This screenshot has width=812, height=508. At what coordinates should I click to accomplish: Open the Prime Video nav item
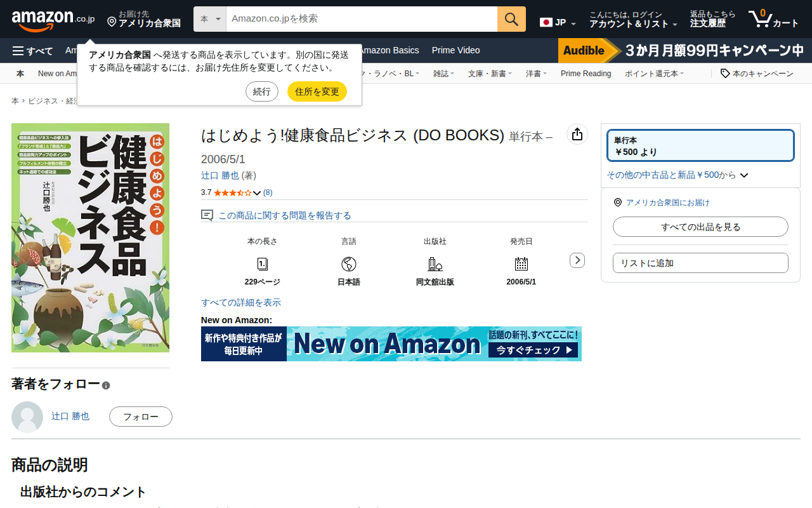(455, 51)
